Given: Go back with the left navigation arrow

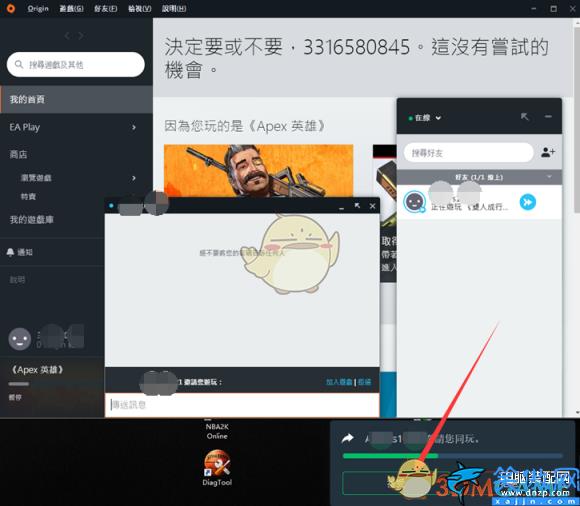Looking at the screenshot, I should 67,36.
